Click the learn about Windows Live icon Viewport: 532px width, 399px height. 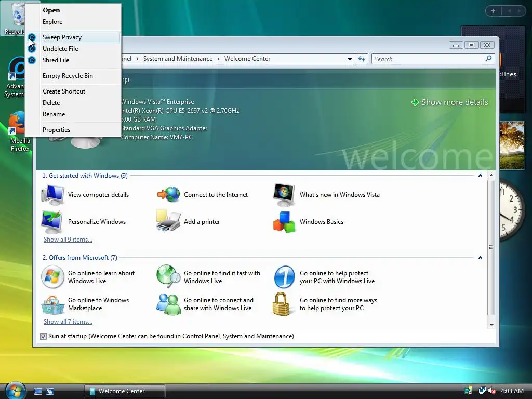click(x=52, y=277)
